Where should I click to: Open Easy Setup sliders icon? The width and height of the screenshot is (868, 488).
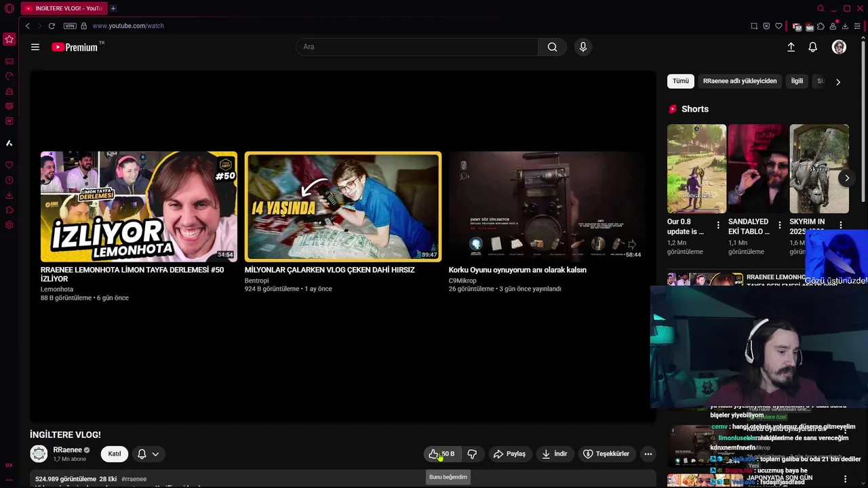tap(857, 26)
